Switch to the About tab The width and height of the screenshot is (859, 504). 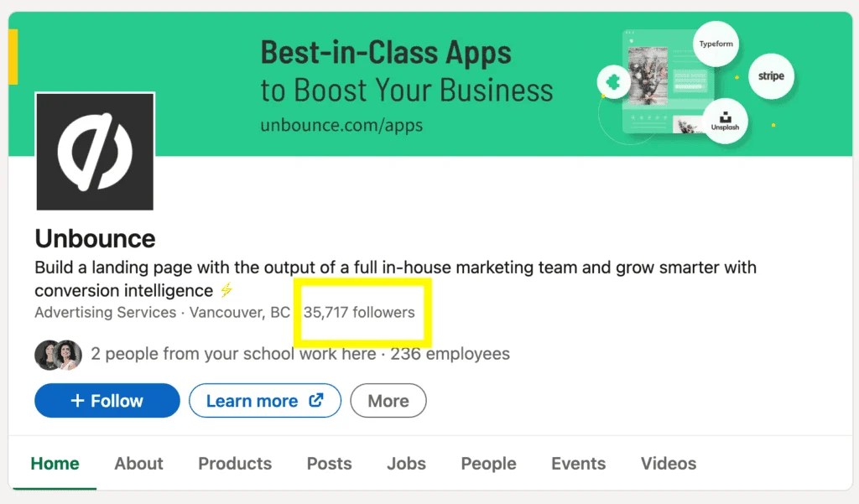(138, 464)
